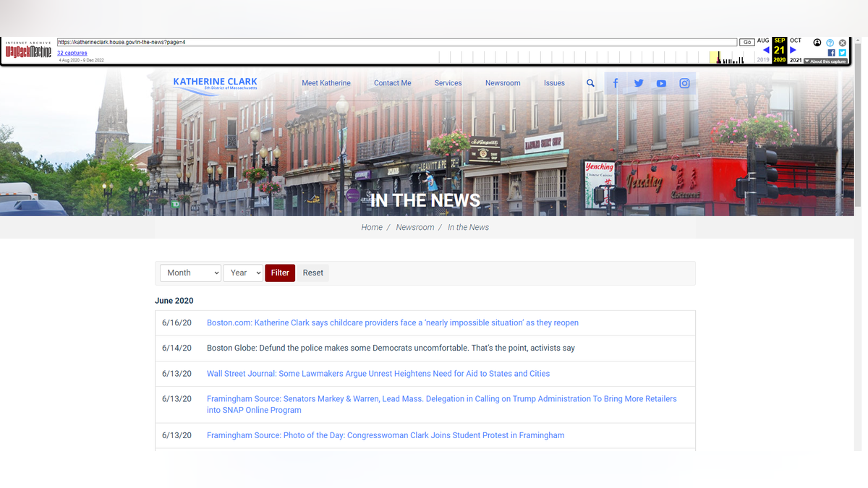The width and height of the screenshot is (868, 488).
Task: Open the Meet Katherine menu
Action: click(326, 83)
